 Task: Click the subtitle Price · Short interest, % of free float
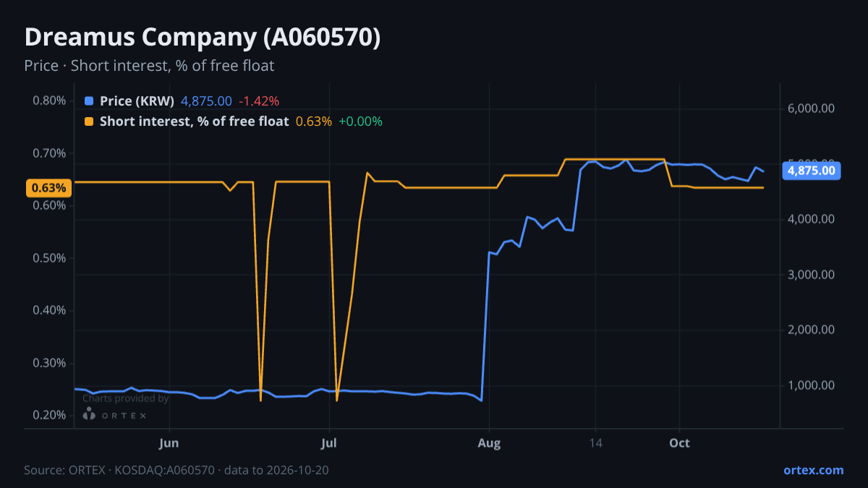click(149, 66)
